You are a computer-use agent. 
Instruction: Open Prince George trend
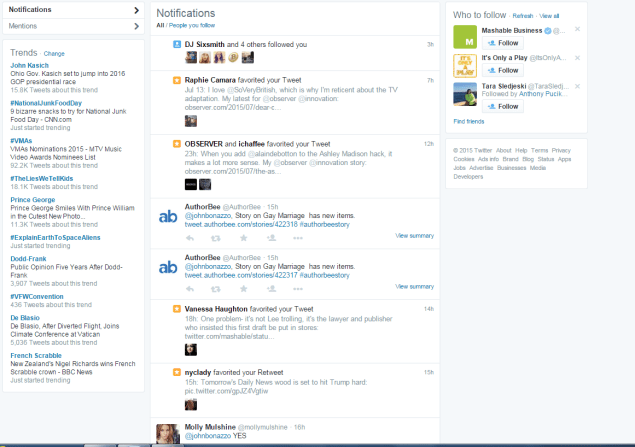tap(33, 200)
